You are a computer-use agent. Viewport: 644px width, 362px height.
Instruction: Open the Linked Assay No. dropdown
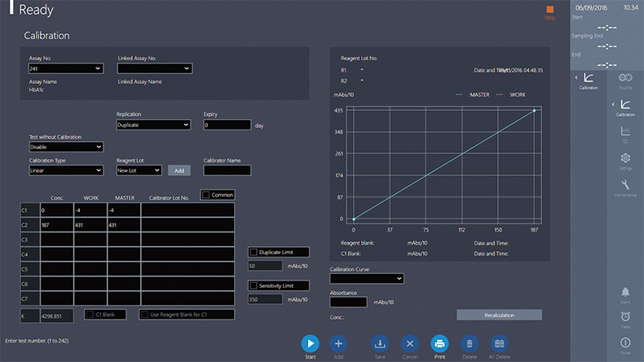(155, 68)
